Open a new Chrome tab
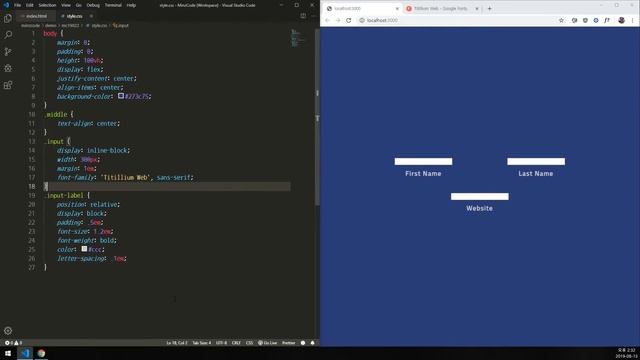 tap(489, 9)
